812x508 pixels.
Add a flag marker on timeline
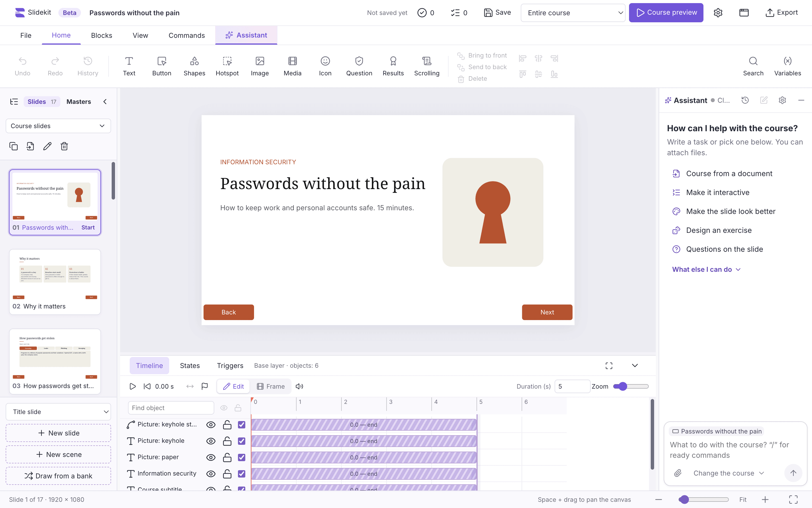205,386
